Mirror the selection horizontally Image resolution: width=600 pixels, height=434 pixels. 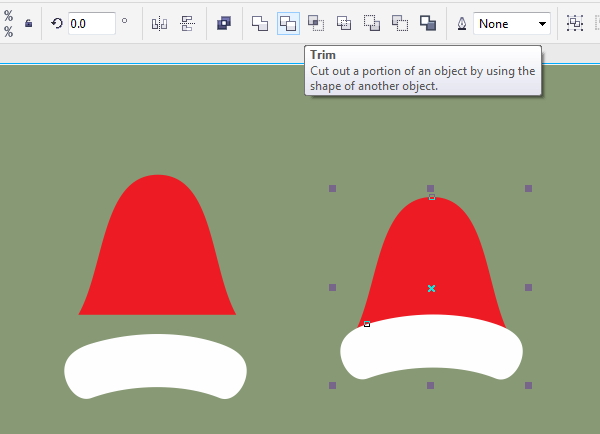click(x=159, y=24)
